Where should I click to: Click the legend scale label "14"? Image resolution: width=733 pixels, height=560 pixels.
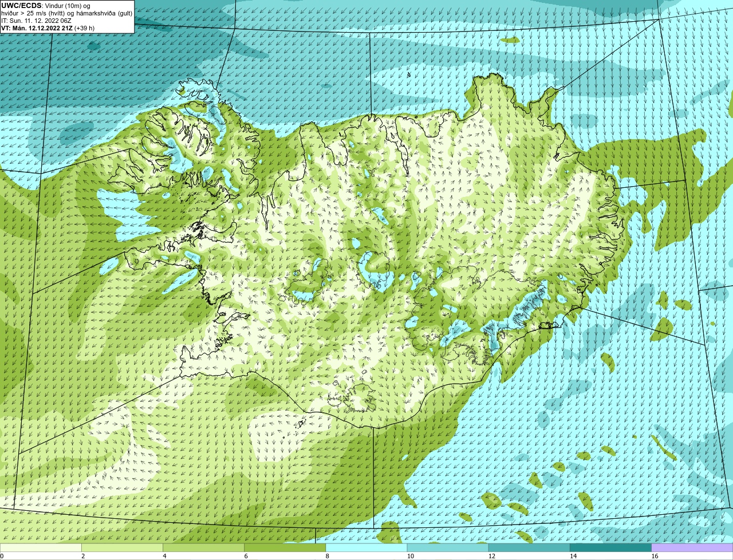pyautogui.click(x=573, y=556)
